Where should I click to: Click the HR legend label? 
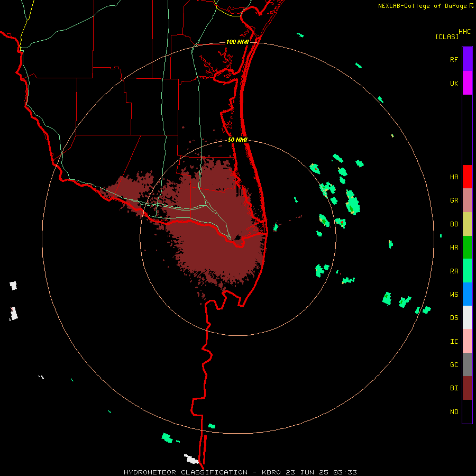[x=454, y=248]
